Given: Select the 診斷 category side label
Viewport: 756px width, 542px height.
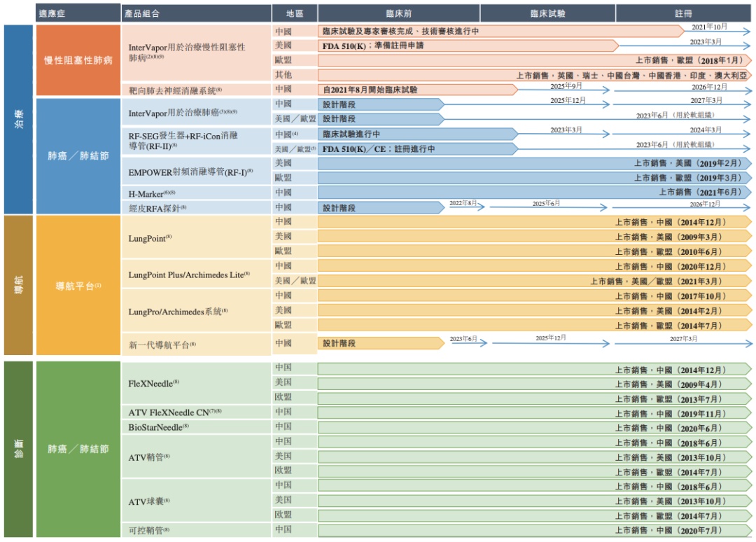Looking at the screenshot, I should coord(18,449).
